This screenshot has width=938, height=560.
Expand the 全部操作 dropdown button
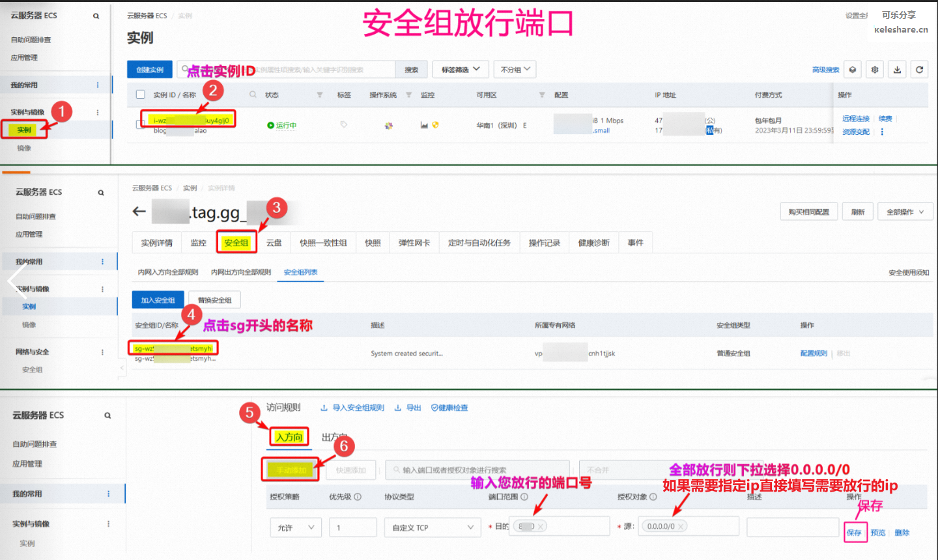point(905,212)
